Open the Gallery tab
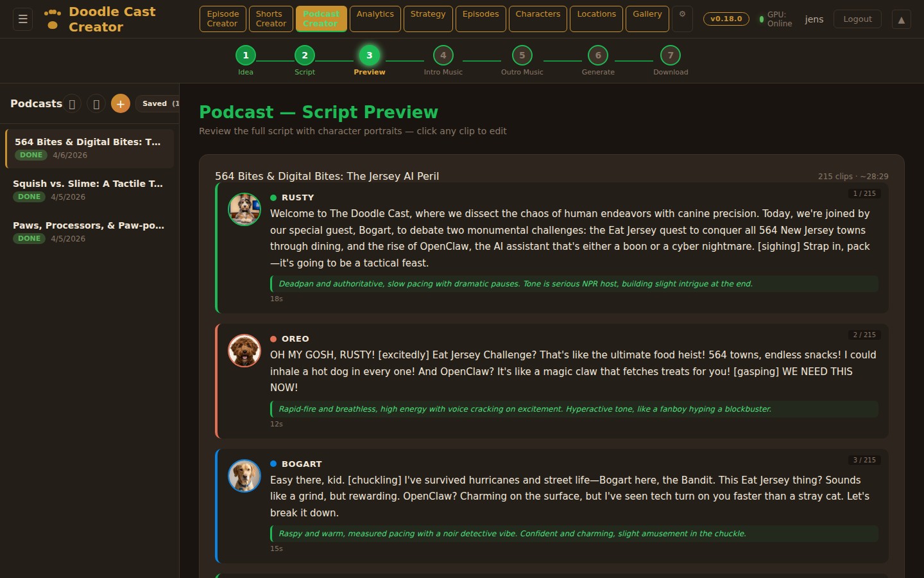Viewport: 924px width, 578px height. pos(647,19)
